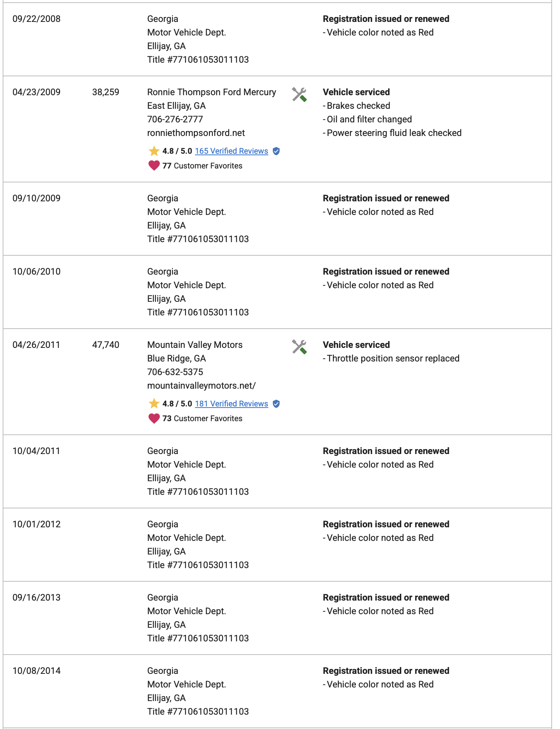Click Throttle position sensor replaced entry

pyautogui.click(x=391, y=358)
